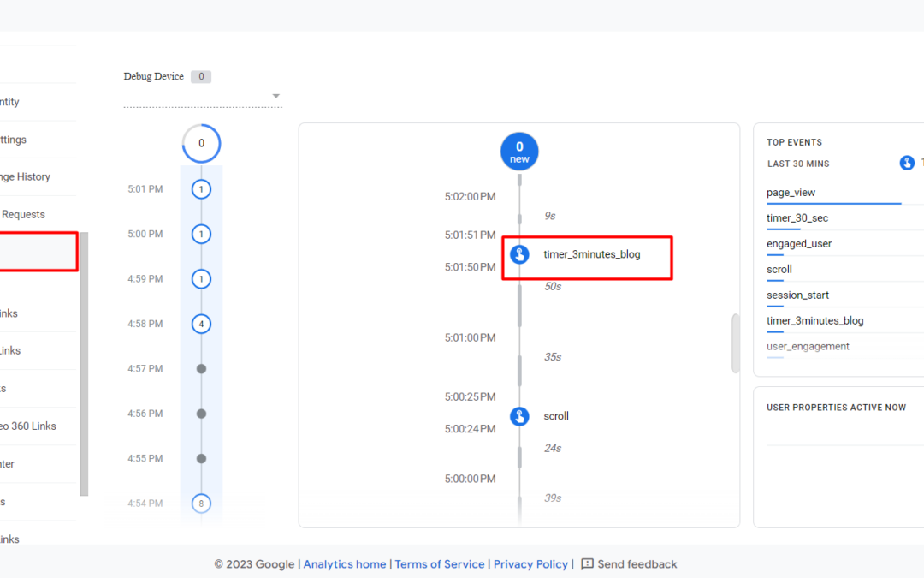Click the seconds stream vertical scrollbar

click(x=735, y=343)
